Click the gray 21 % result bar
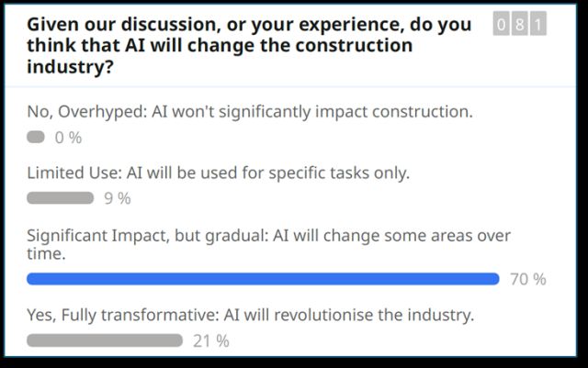 105,340
